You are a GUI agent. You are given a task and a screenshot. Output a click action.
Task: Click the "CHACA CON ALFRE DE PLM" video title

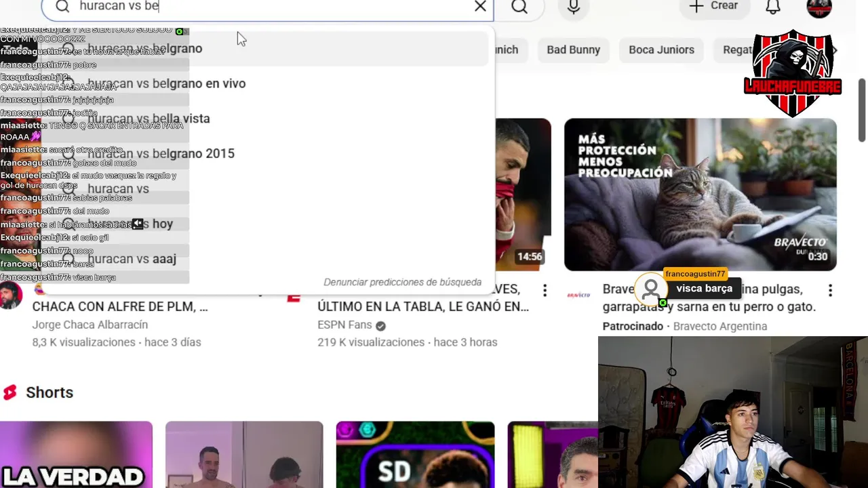[119, 306]
